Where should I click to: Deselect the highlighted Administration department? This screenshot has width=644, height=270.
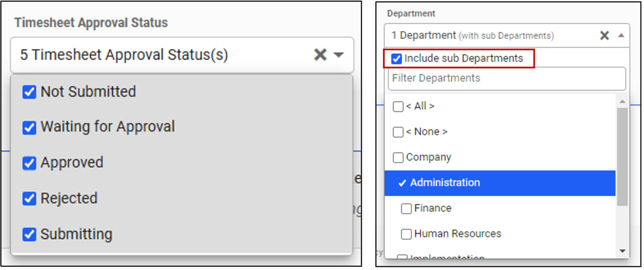(x=402, y=183)
